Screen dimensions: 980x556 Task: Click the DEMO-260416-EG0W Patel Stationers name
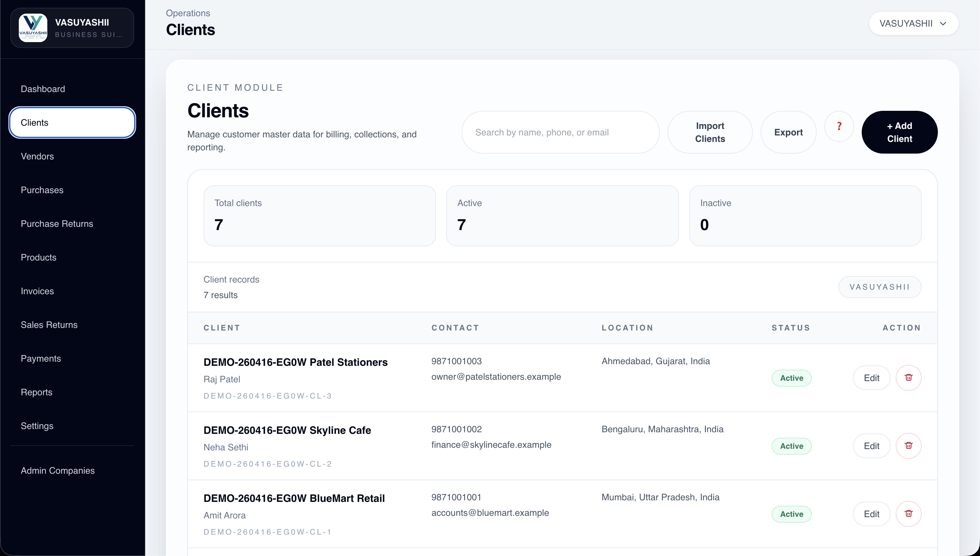(x=296, y=362)
